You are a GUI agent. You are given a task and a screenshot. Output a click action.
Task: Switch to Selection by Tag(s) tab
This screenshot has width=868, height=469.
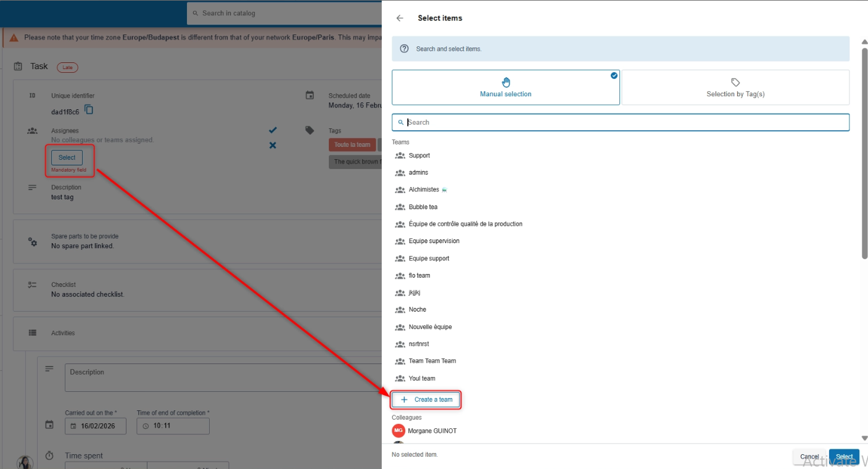coord(735,87)
